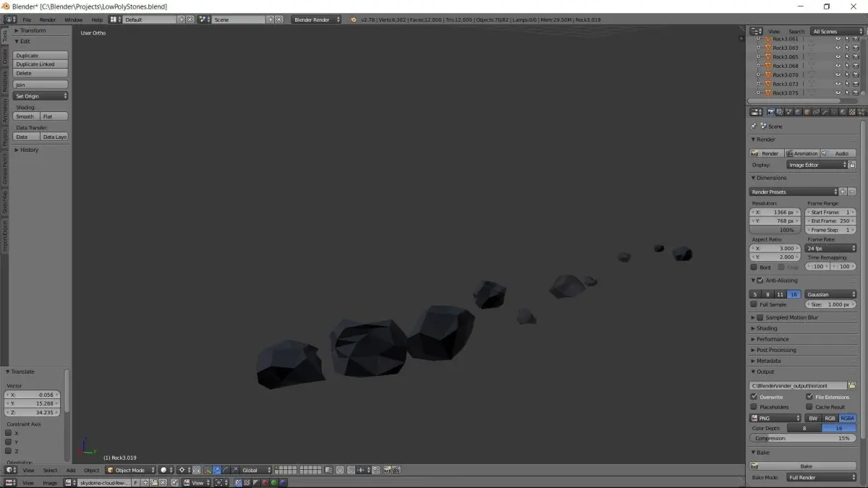Add a render preset with plus button
The width and height of the screenshot is (868, 488).
[x=843, y=192]
